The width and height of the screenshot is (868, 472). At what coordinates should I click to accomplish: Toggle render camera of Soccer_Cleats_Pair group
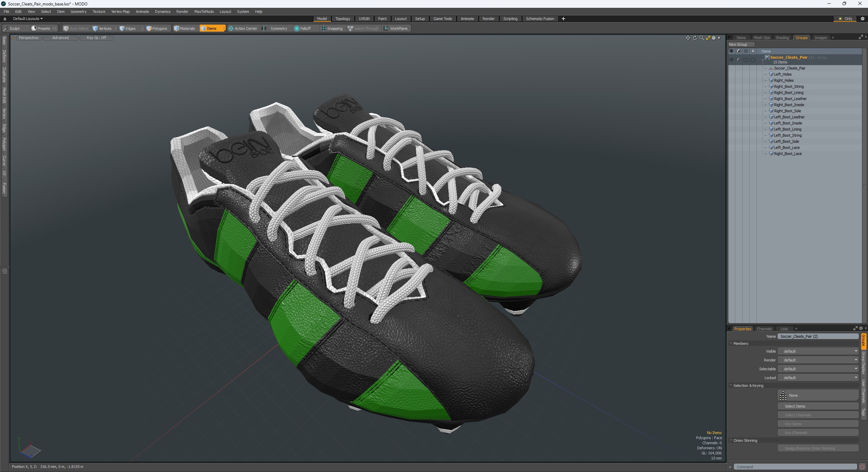coord(739,60)
